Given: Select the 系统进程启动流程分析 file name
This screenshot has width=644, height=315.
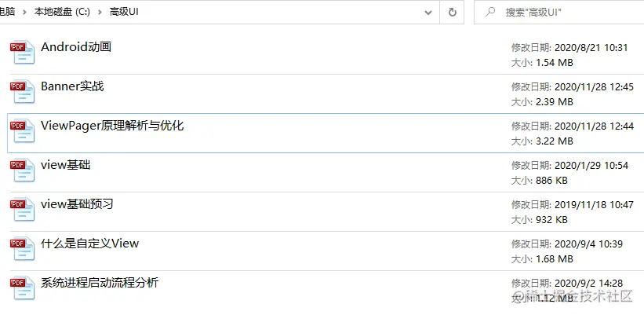Looking at the screenshot, I should click(x=100, y=283).
